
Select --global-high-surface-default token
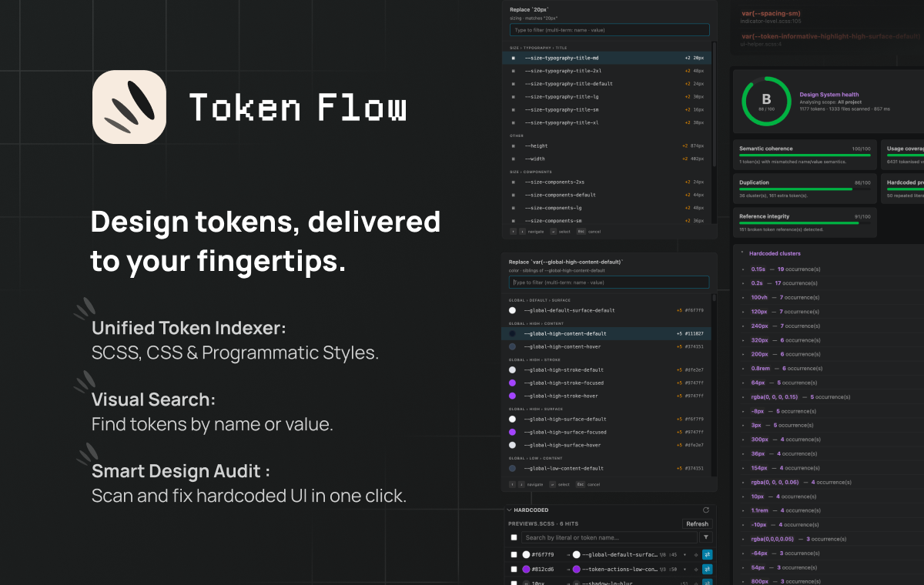pyautogui.click(x=607, y=419)
